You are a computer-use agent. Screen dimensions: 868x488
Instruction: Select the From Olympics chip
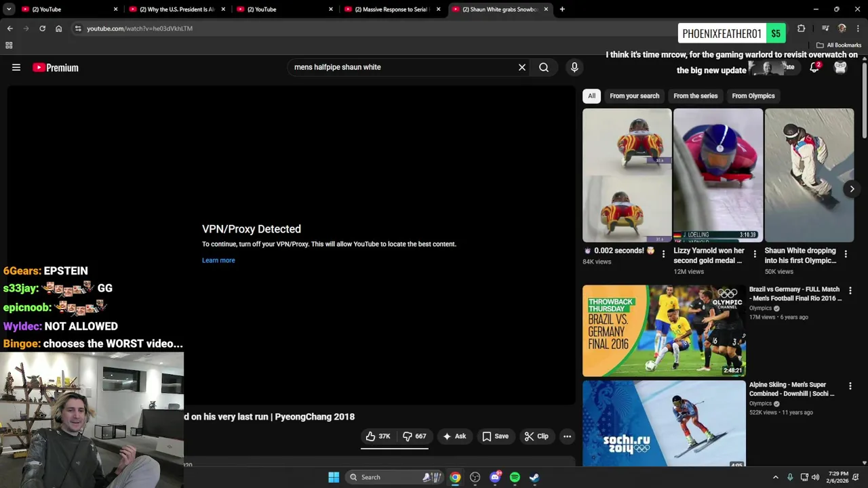click(753, 96)
